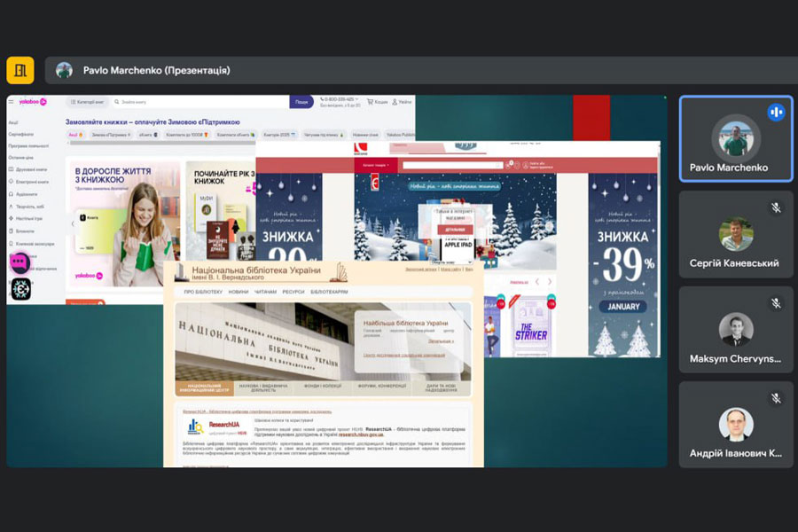Open 'The Striker' book cover
Viewport: 798px width, 532px height.
pos(530,326)
